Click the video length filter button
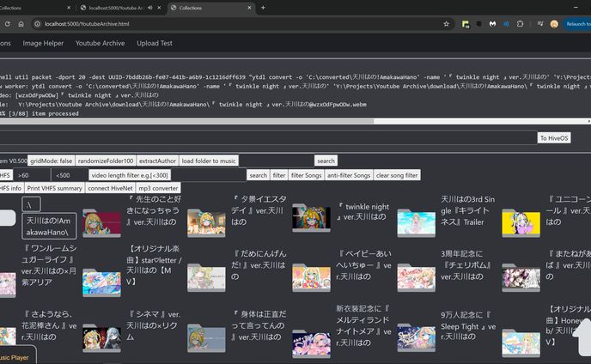 pos(130,175)
